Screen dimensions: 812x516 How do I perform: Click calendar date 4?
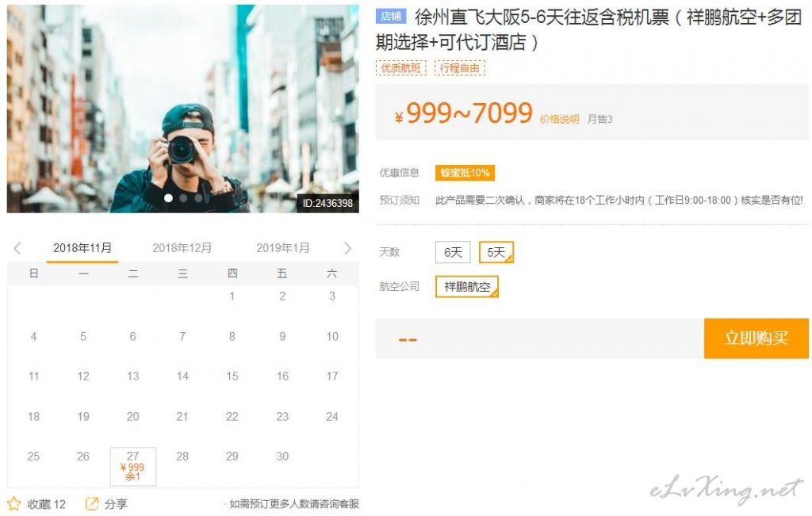pos(33,336)
